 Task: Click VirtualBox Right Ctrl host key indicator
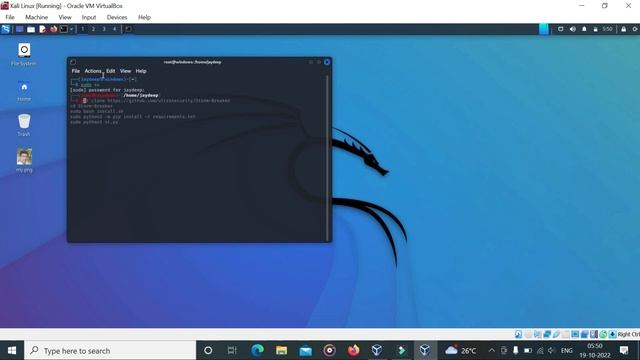628,334
